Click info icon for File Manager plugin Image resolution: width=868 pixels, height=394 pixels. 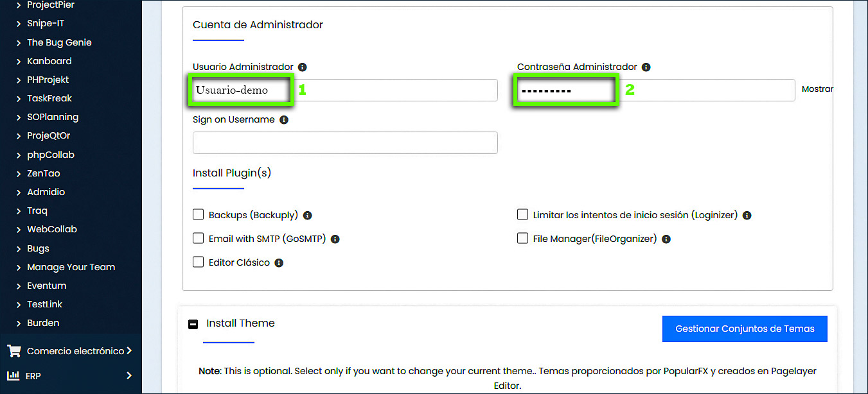pyautogui.click(x=666, y=239)
